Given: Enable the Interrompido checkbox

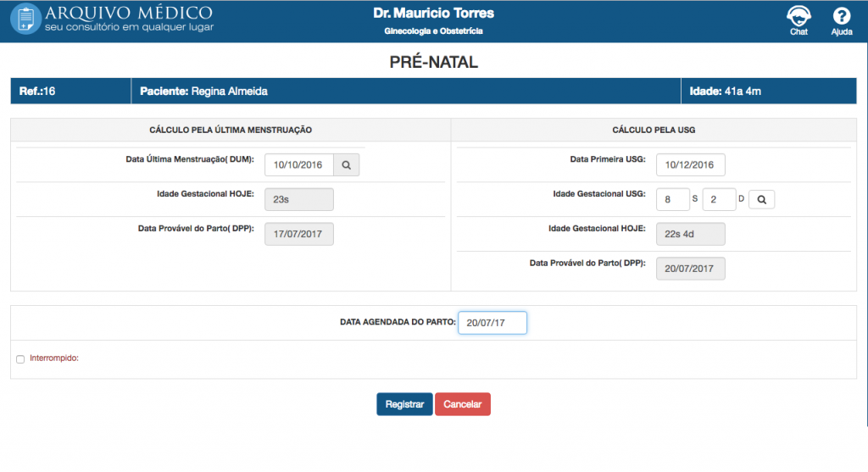Looking at the screenshot, I should tap(20, 359).
